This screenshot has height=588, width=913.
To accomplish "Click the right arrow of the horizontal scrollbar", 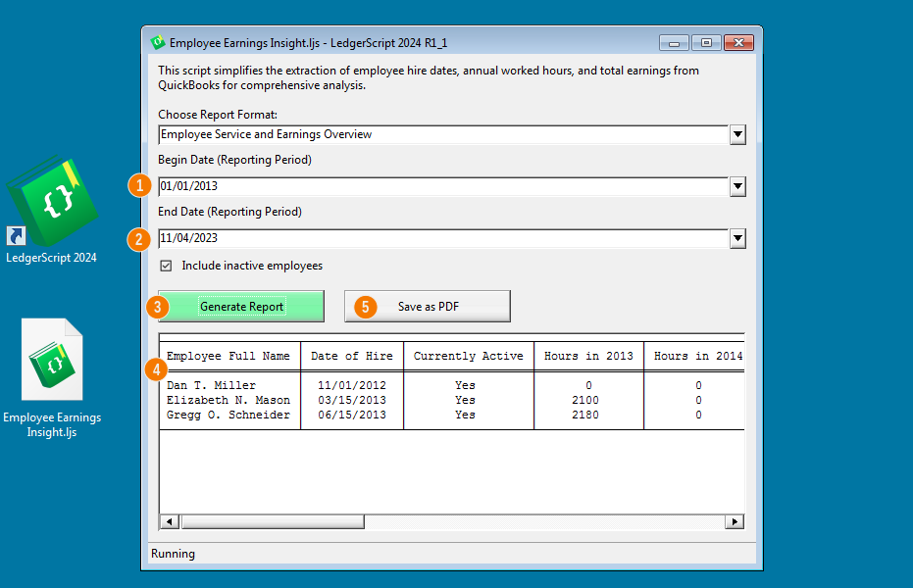I will [x=735, y=521].
